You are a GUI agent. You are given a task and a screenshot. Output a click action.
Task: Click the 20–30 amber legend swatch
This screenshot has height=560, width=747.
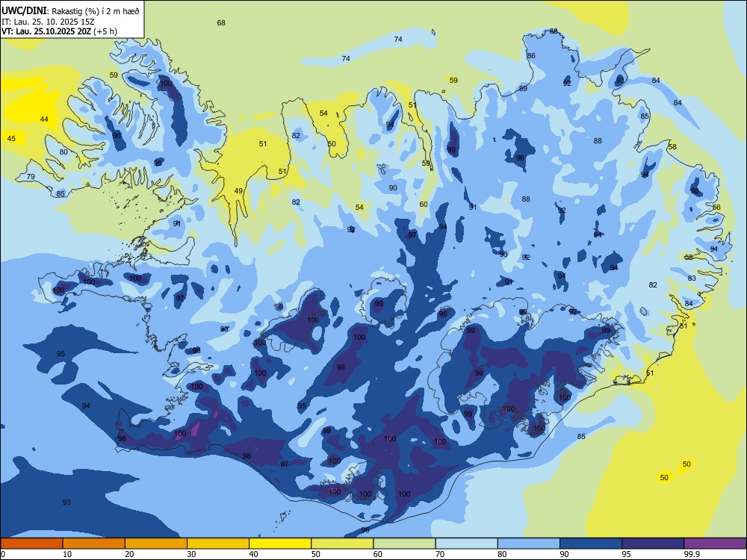pyautogui.click(x=156, y=544)
